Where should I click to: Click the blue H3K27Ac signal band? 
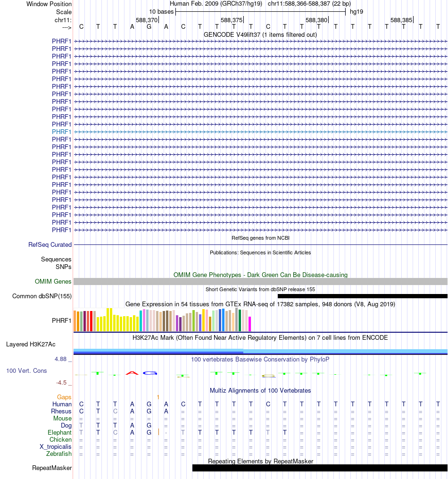tap(261, 352)
